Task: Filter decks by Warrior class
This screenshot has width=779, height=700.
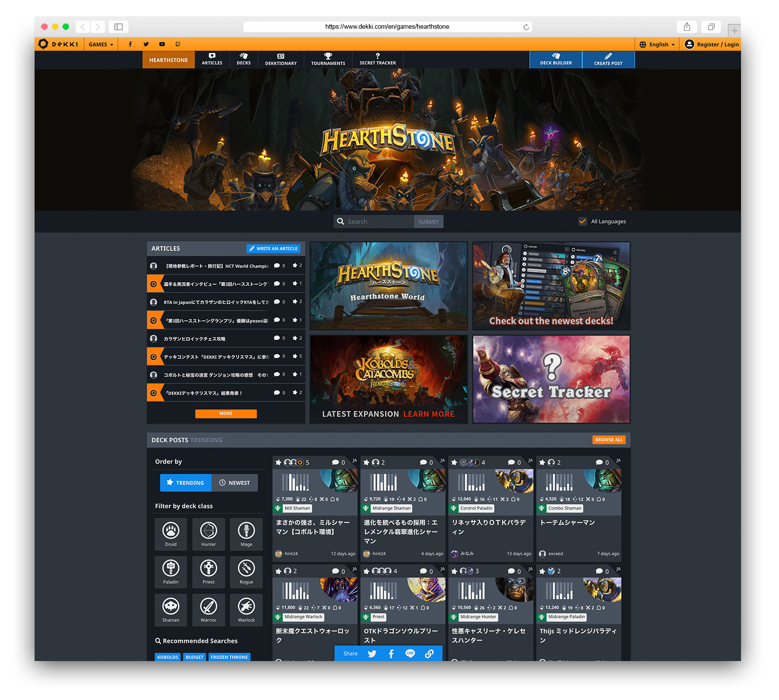Action: pyautogui.click(x=208, y=610)
